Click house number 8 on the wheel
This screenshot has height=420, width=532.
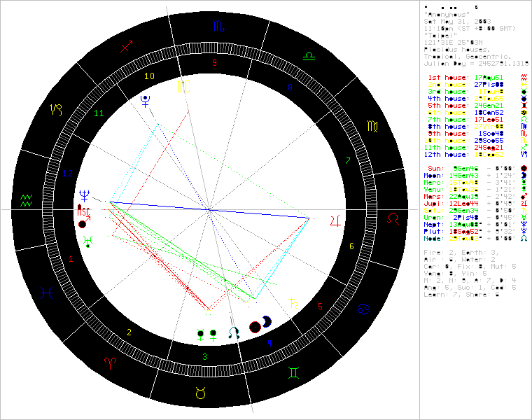[290, 87]
